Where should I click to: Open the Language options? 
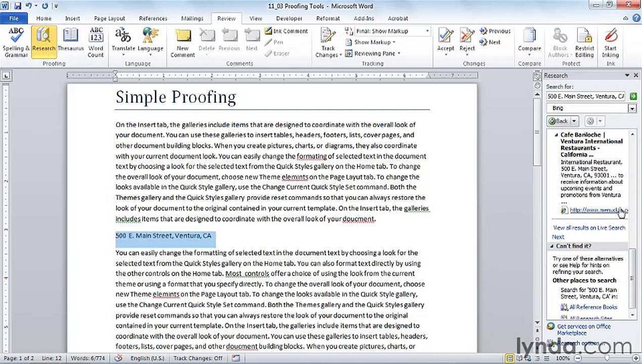(150, 42)
